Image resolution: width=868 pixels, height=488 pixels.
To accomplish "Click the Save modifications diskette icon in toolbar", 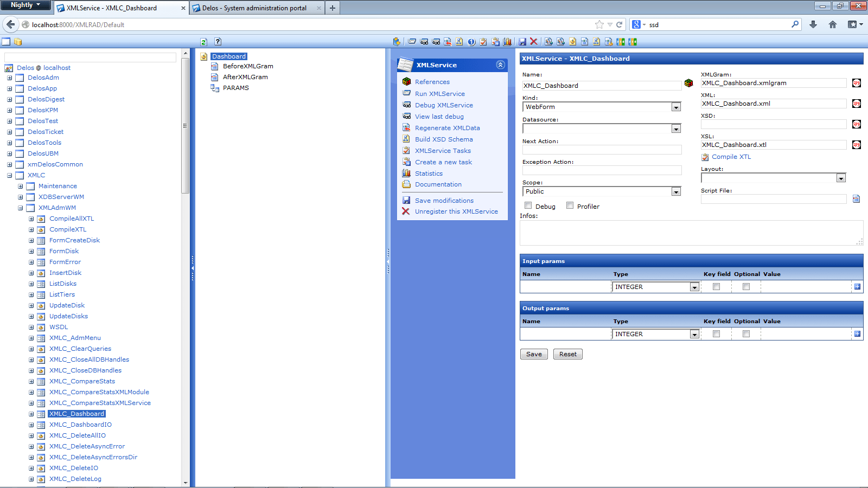I will point(521,41).
